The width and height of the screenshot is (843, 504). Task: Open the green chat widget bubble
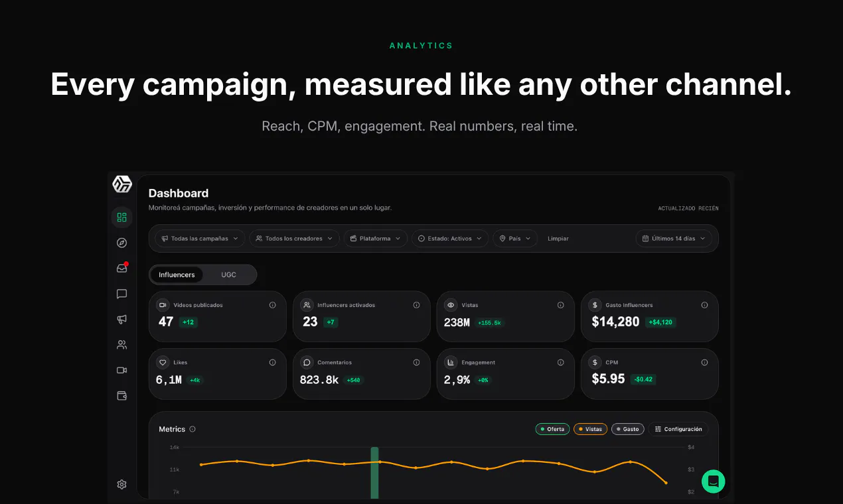point(714,481)
